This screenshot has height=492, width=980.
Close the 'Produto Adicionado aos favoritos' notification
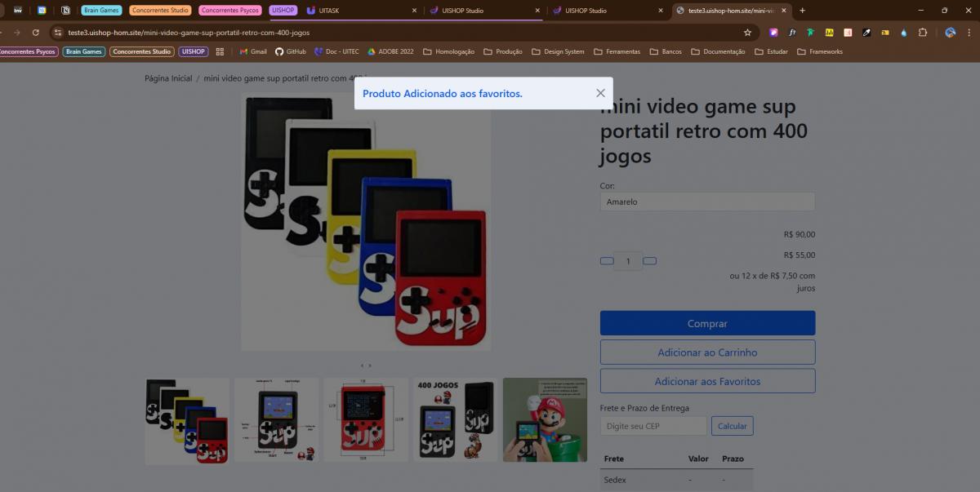tap(600, 93)
